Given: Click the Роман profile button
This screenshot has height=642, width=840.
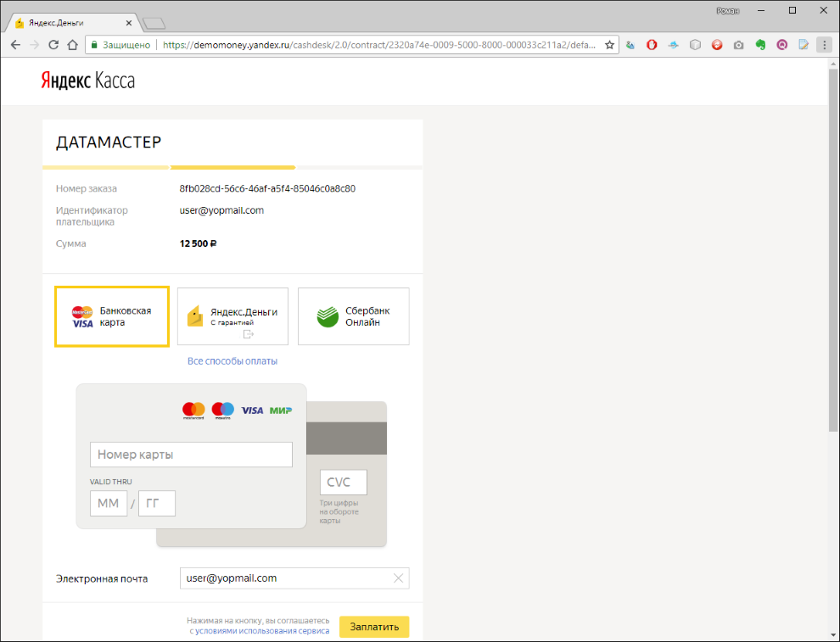Looking at the screenshot, I should click(x=727, y=11).
